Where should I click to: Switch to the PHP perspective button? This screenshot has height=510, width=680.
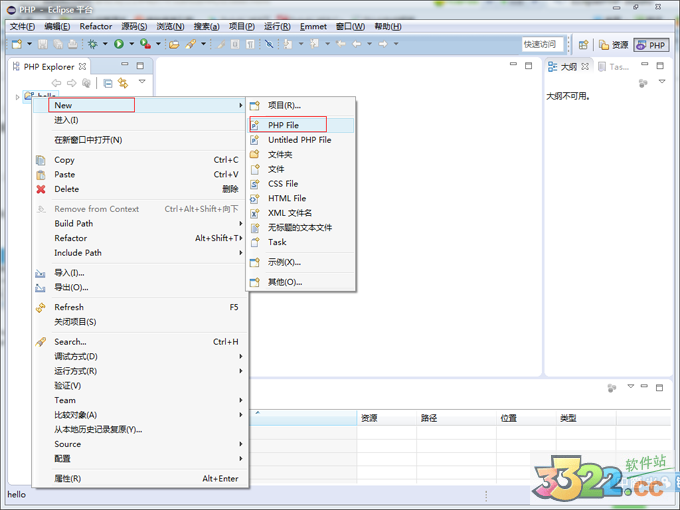(651, 45)
